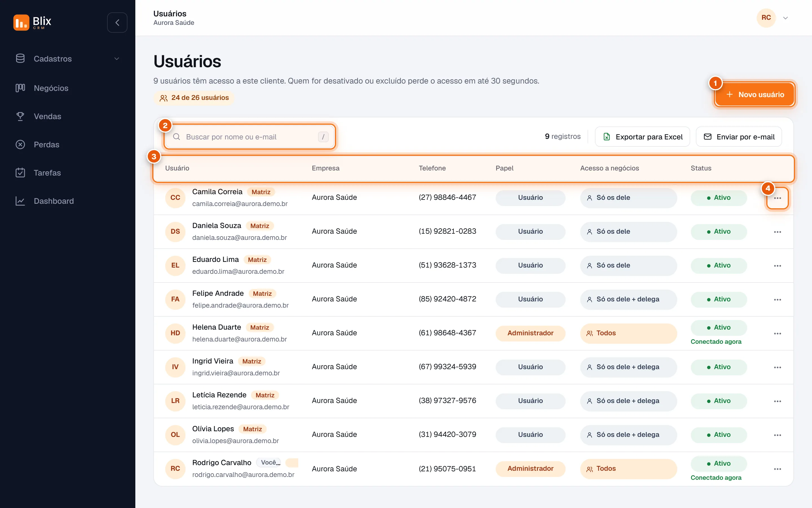Image resolution: width=812 pixels, height=508 pixels.
Task: Click the RC profile avatar in the header
Action: (x=766, y=18)
